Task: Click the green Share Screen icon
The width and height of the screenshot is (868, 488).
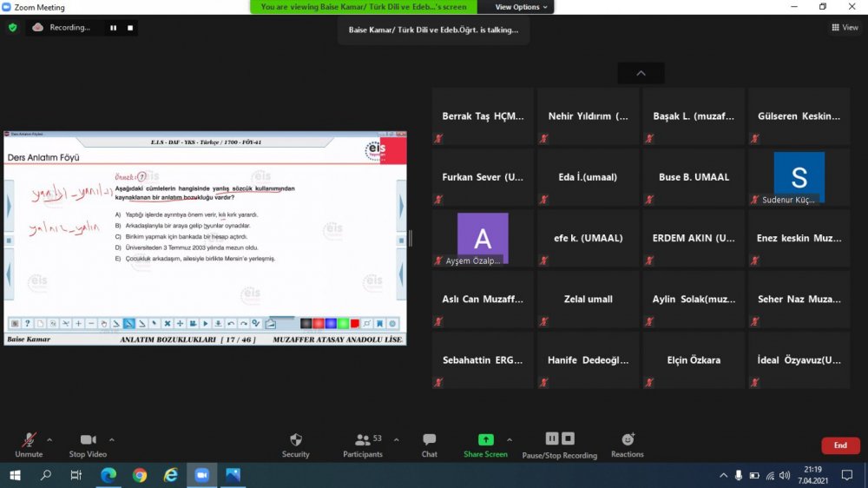Action: (x=485, y=439)
